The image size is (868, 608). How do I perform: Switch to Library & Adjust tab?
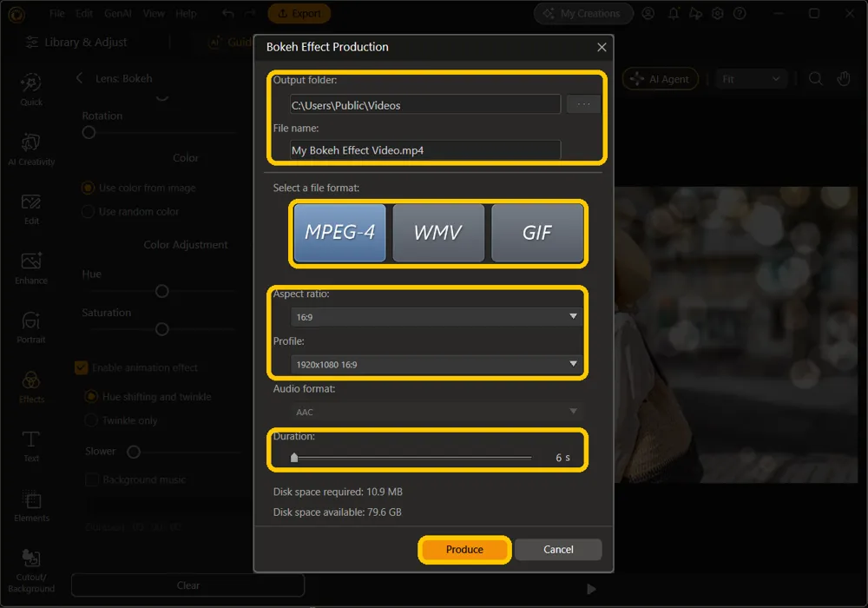[76, 42]
